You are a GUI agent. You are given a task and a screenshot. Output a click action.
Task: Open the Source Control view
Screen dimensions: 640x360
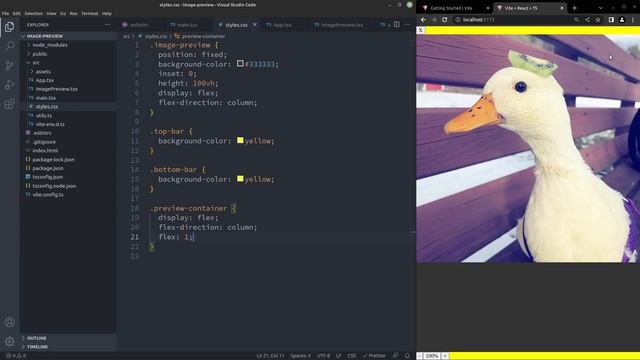pyautogui.click(x=9, y=65)
